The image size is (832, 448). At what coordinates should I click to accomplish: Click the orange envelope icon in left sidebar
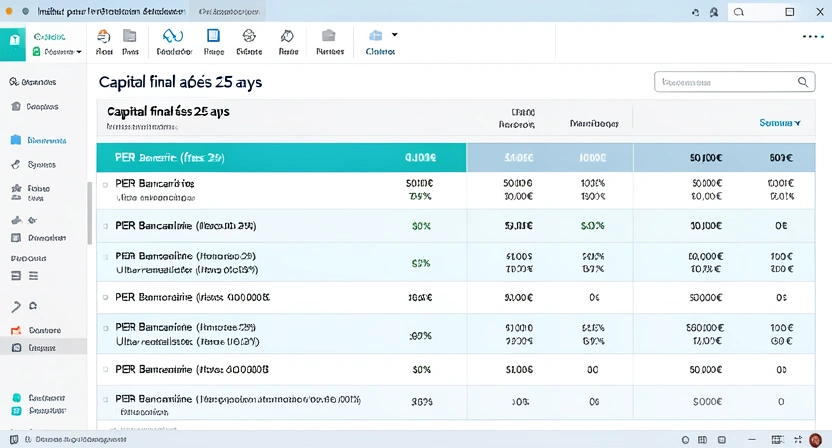coord(15,330)
